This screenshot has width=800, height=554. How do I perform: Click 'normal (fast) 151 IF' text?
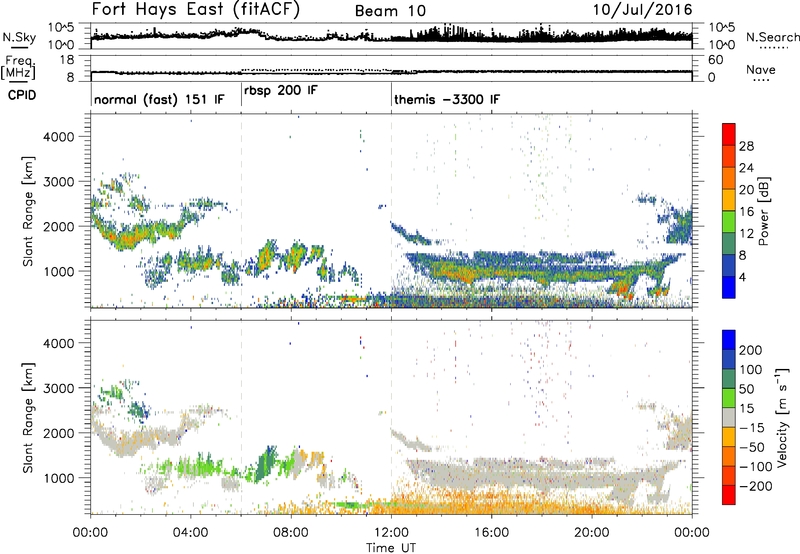(x=159, y=99)
